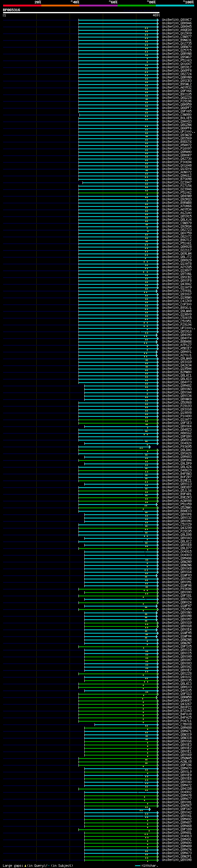This screenshot has width=197, height=868.
Task: Select the UniRef100_Q9M3H4 label
Action: coord(176,460)
